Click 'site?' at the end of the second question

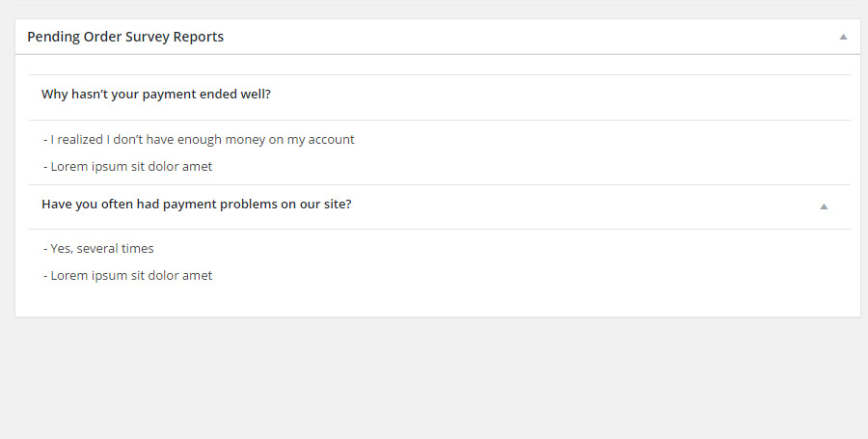tap(338, 205)
